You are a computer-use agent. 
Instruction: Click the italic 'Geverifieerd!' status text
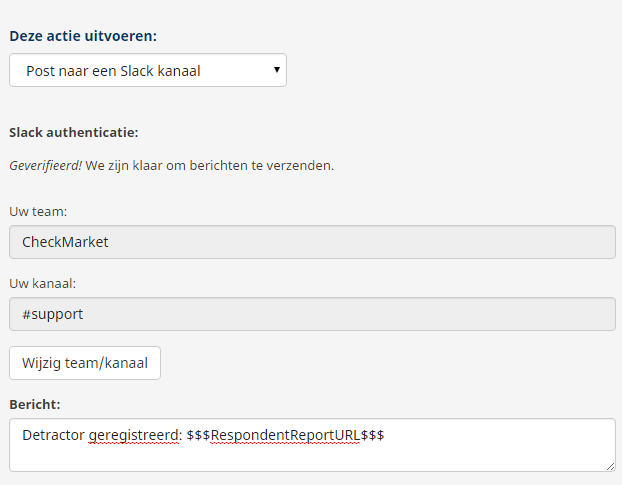click(x=46, y=165)
